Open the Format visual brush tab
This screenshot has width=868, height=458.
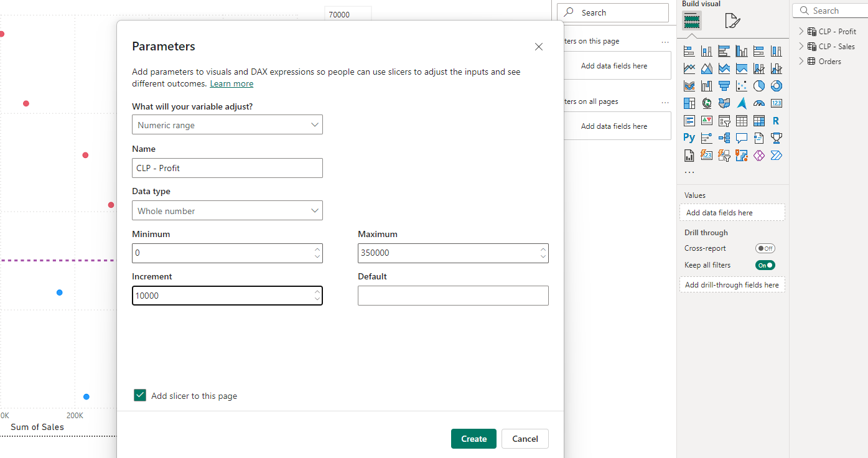[732, 21]
